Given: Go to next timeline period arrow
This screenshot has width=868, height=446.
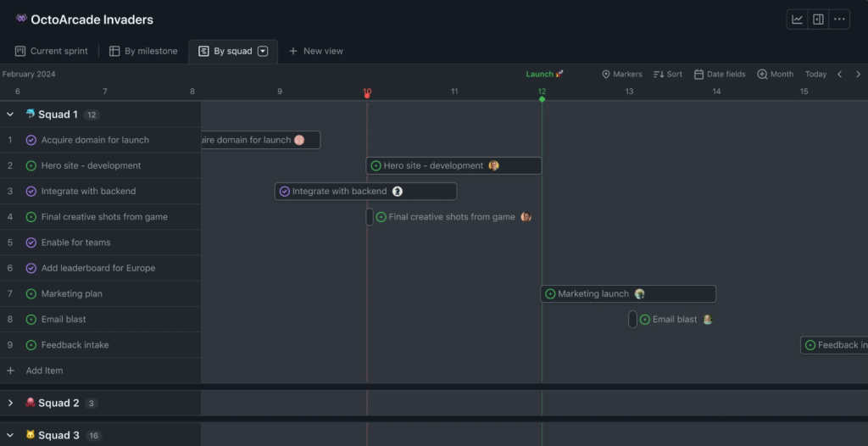Looking at the screenshot, I should 858,75.
